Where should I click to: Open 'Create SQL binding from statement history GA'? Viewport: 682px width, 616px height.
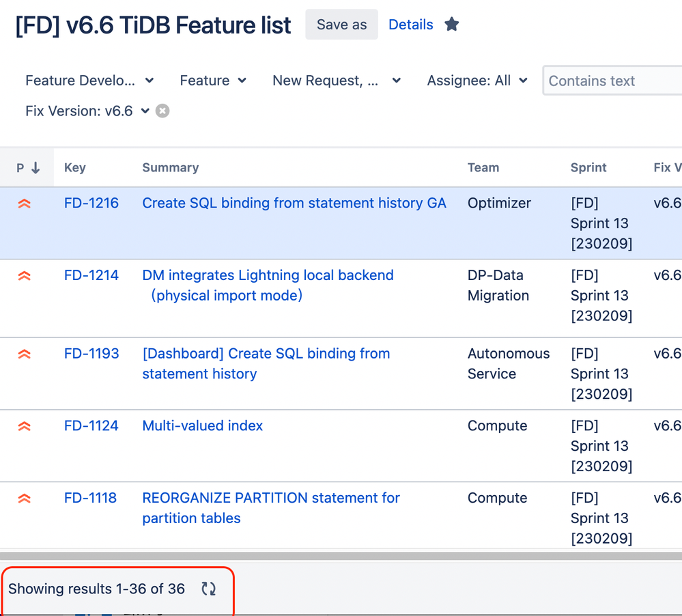coord(294,203)
